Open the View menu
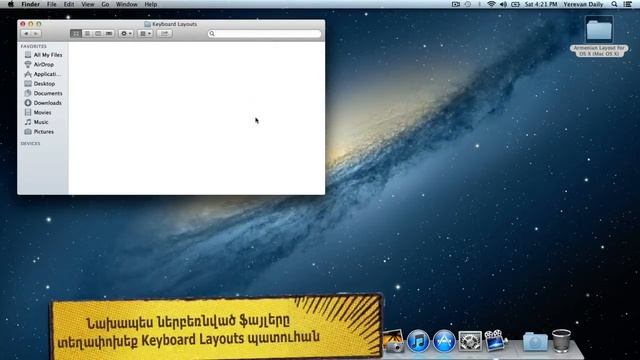The height and width of the screenshot is (360, 640). tap(88, 4)
